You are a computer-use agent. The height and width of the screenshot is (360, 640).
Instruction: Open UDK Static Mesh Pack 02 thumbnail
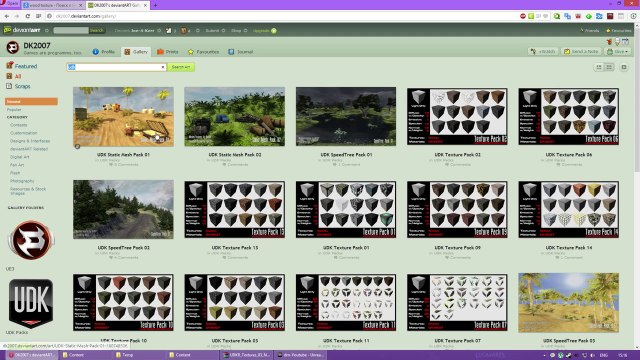click(235, 117)
